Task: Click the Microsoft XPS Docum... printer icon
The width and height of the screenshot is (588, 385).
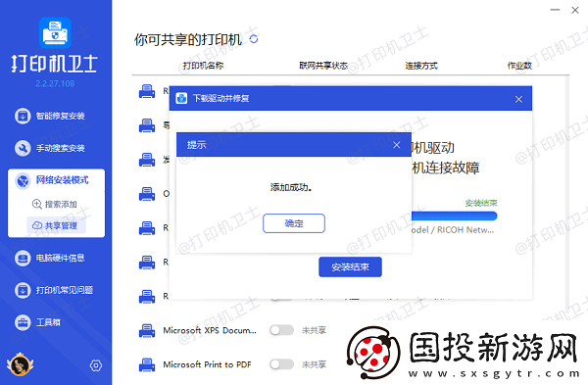Action: click(147, 331)
